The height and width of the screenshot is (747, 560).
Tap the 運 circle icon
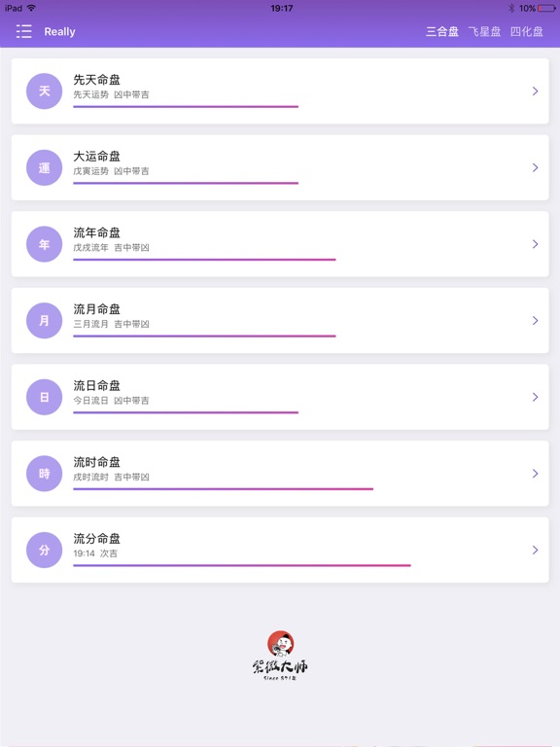click(x=45, y=167)
